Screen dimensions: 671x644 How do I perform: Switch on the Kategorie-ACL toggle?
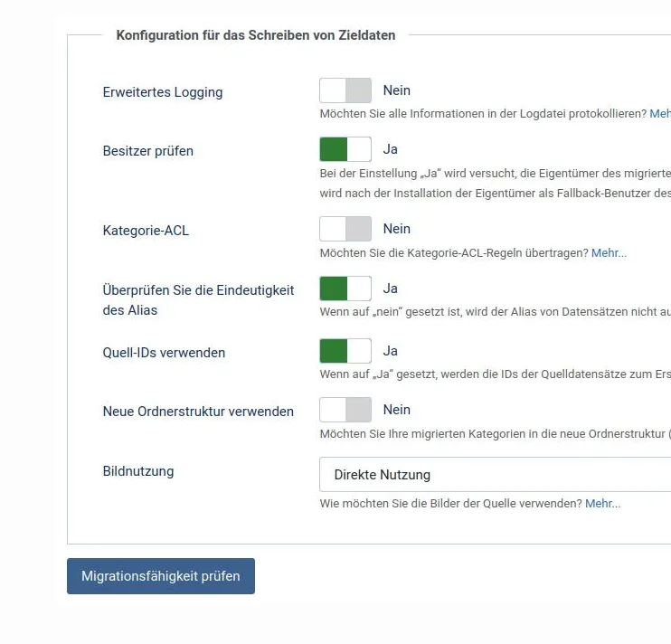pyautogui.click(x=345, y=229)
